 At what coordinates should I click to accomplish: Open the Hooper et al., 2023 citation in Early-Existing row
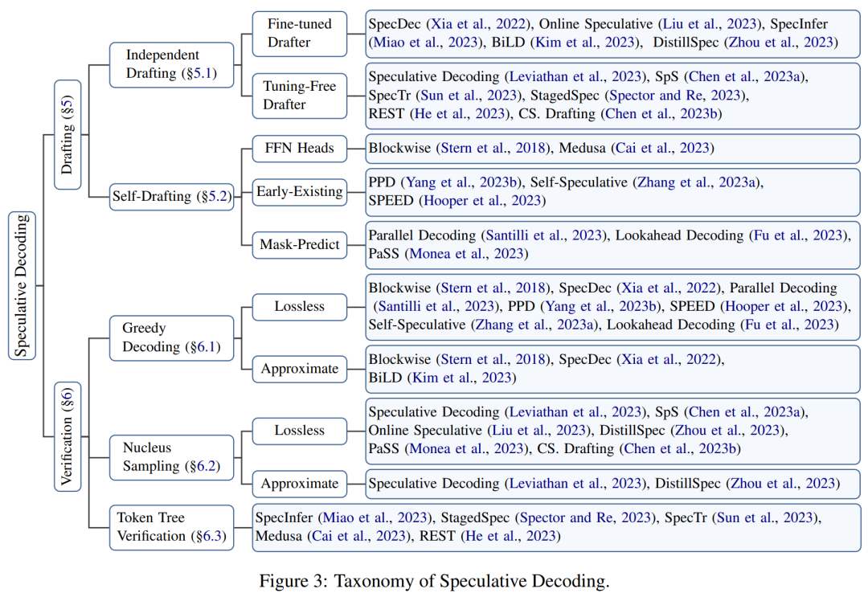coord(482,200)
